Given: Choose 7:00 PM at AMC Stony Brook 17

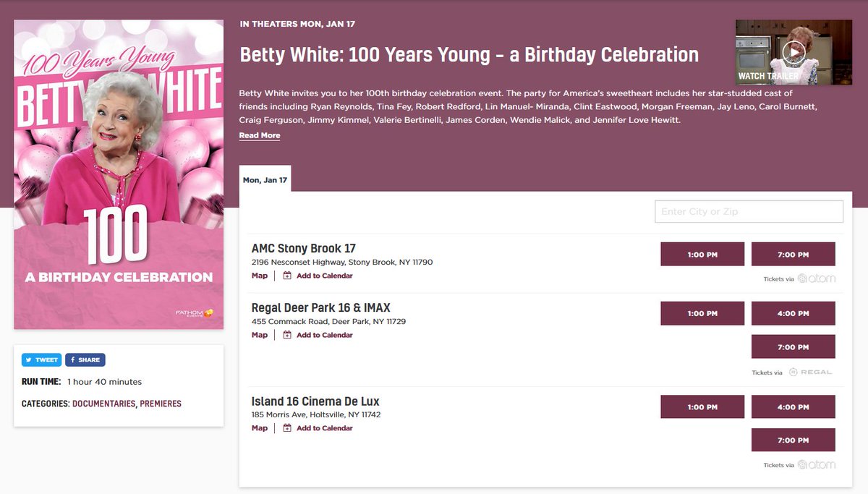Looking at the screenshot, I should tap(793, 255).
